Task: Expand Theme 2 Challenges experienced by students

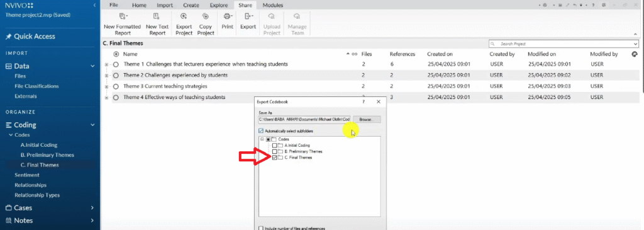Action: tap(107, 76)
